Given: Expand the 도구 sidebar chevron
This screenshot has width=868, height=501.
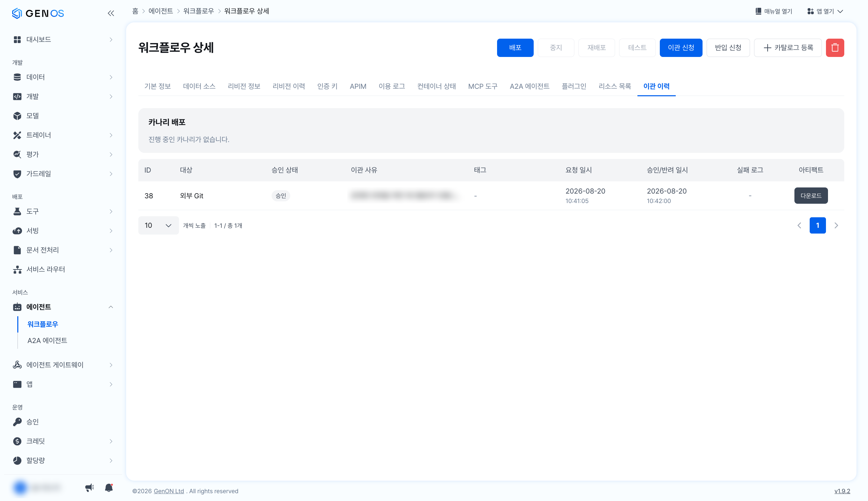Looking at the screenshot, I should pyautogui.click(x=111, y=211).
